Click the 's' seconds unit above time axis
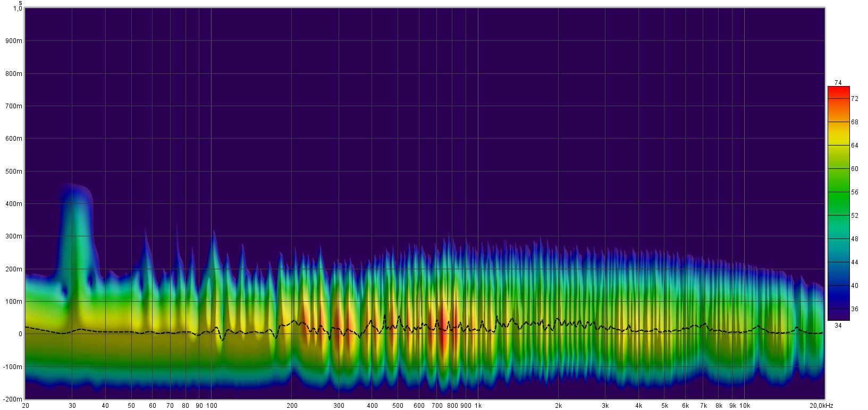This screenshot has height=410, width=868. click(x=20, y=3)
